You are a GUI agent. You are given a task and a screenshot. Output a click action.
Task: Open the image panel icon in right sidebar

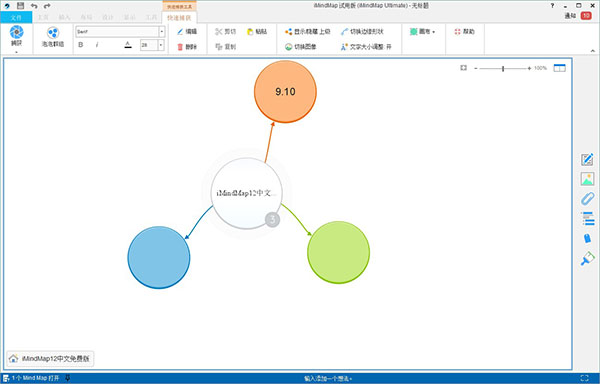pyautogui.click(x=587, y=179)
